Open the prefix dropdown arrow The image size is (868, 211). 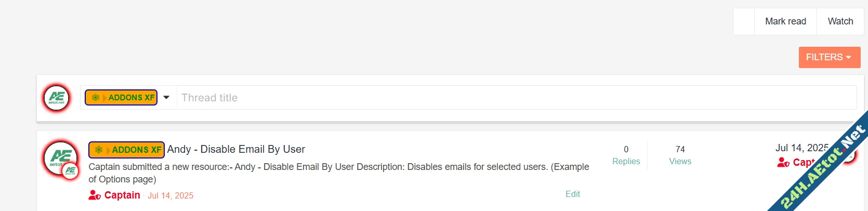(x=166, y=98)
